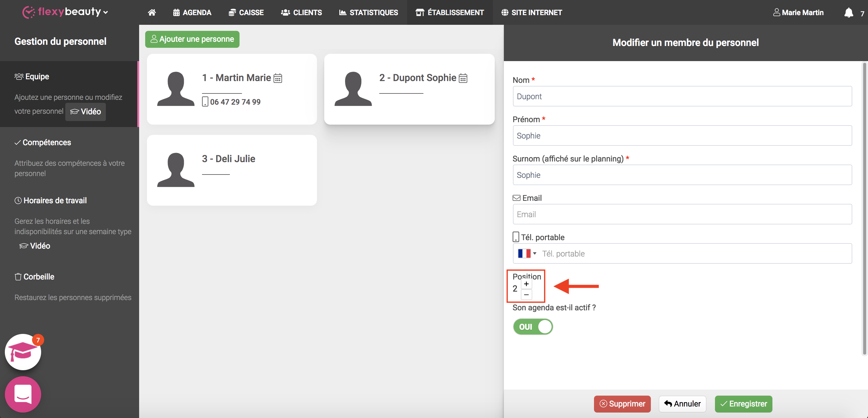Click Marie Martin user name
The height and width of the screenshot is (418, 868).
803,12
